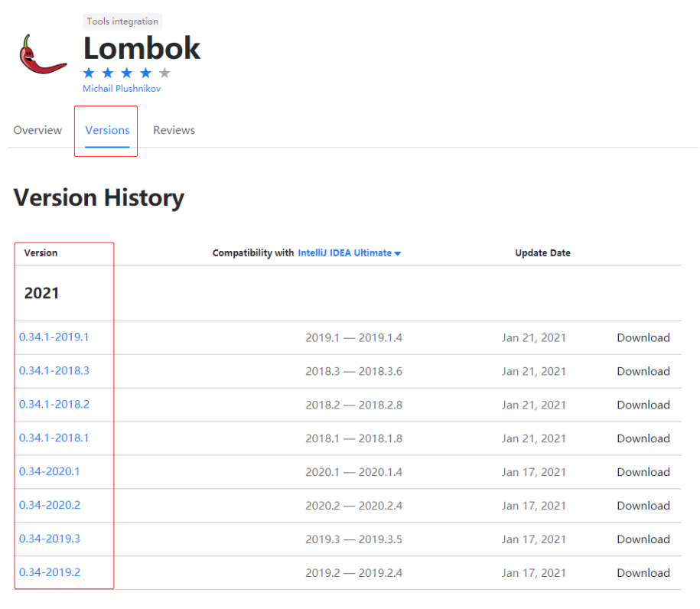Expand the IntelliJ IDEA Ultimate compatibility dropdown
The height and width of the screenshot is (609, 700).
pyautogui.click(x=350, y=252)
